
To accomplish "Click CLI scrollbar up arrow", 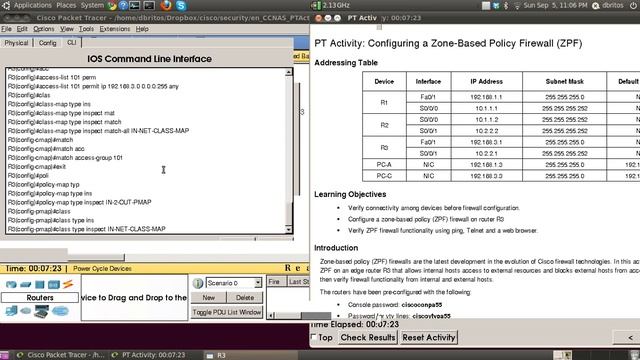I will pos(289,72).
